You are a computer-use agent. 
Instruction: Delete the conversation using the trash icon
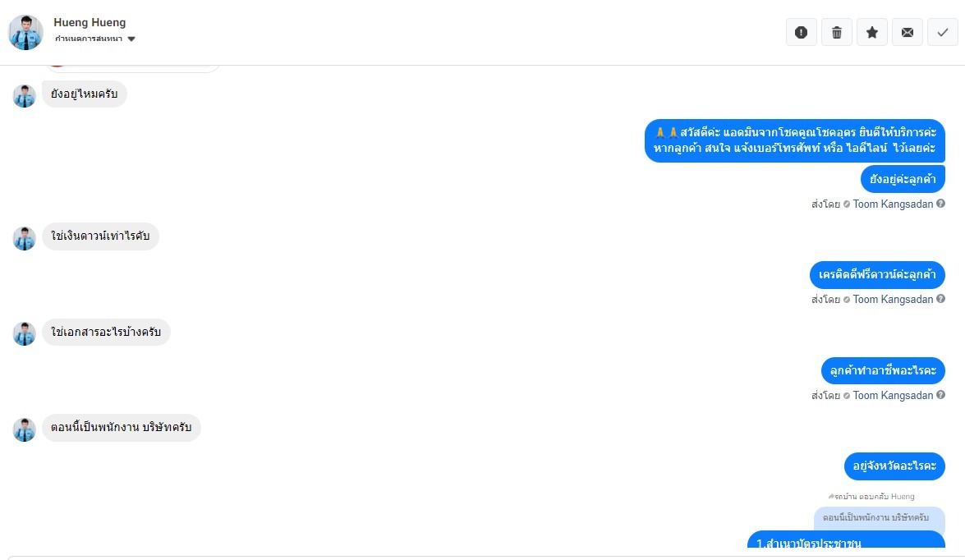(836, 33)
